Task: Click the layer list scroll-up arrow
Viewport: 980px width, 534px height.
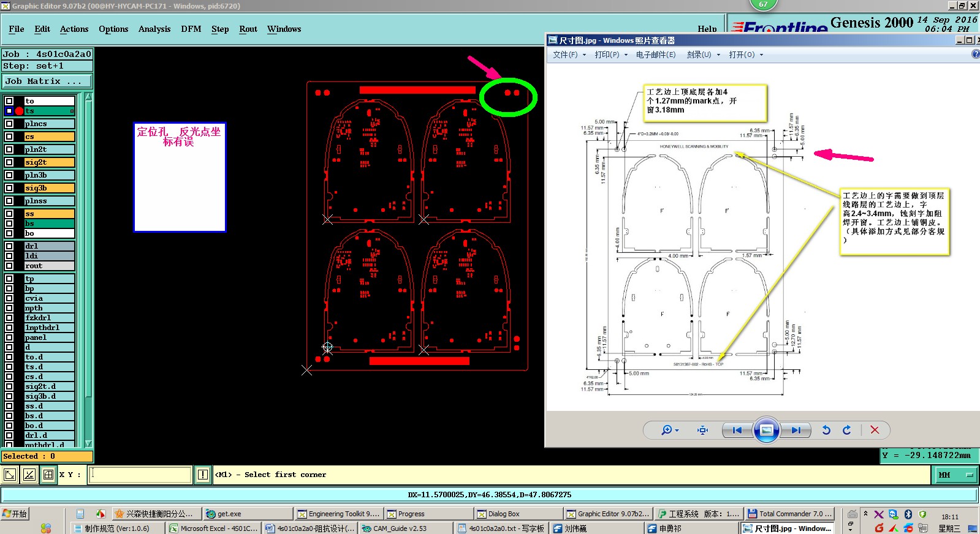Action: (x=88, y=96)
